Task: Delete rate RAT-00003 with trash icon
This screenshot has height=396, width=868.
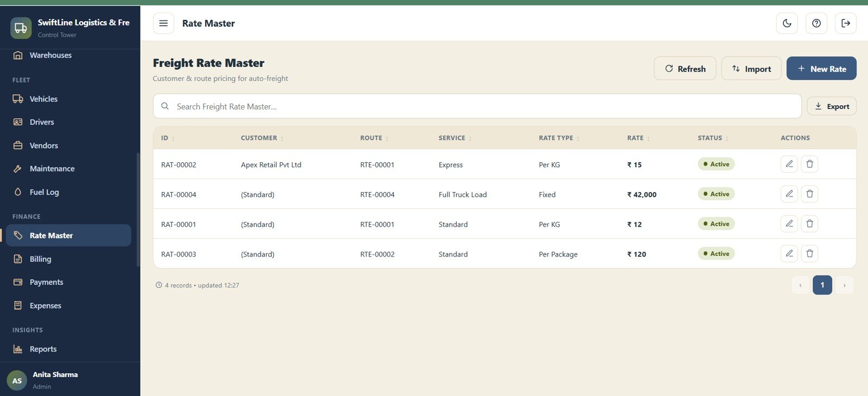Action: (x=809, y=253)
